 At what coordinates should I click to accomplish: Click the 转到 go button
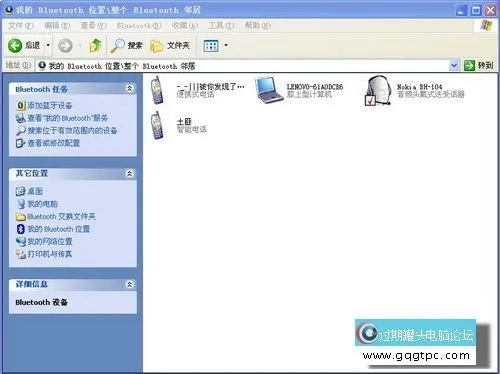tap(478, 65)
